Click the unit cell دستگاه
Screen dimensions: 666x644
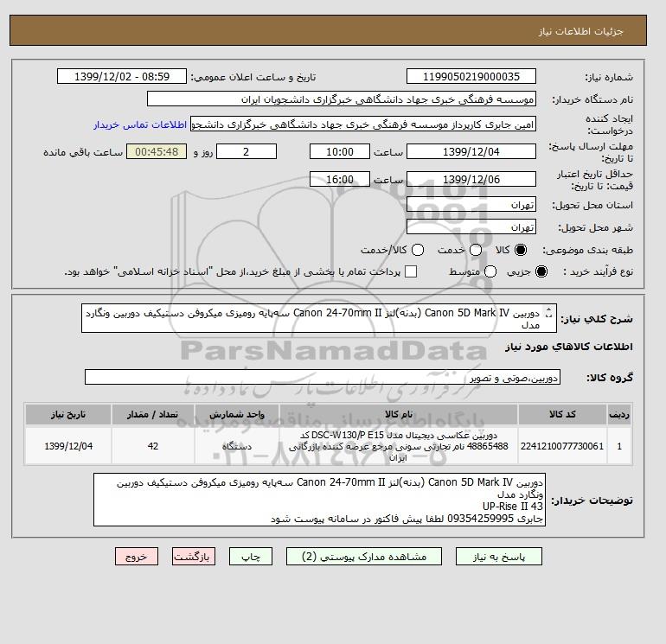coord(237,446)
